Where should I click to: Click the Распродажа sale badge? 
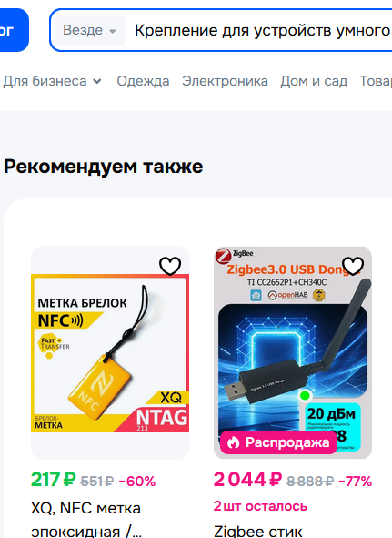click(278, 442)
